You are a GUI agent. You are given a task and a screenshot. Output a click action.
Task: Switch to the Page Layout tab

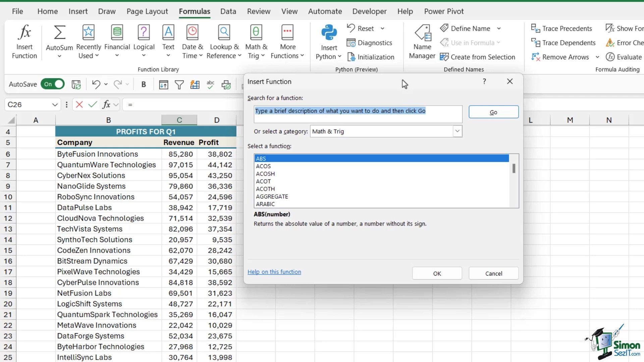(147, 11)
